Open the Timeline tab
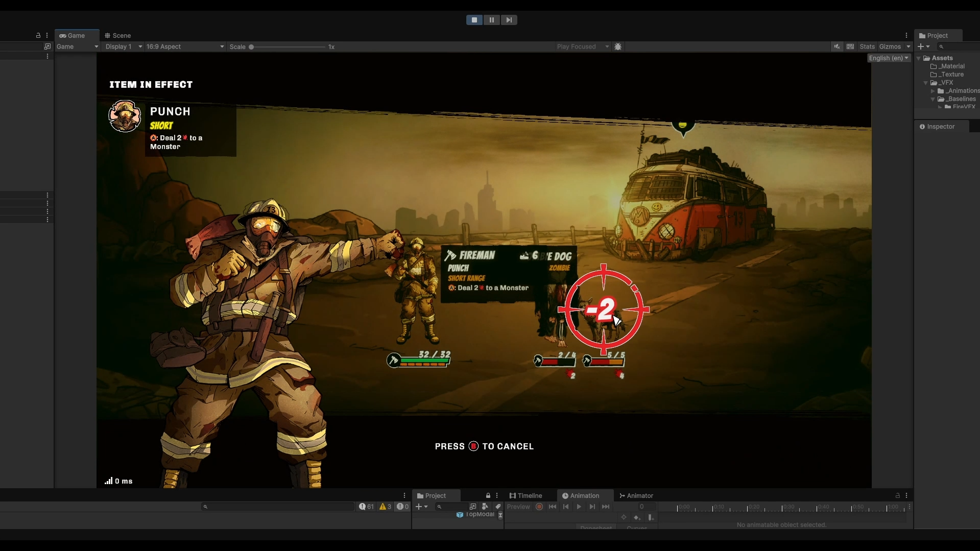Screen dimensions: 980x551 point(525,496)
